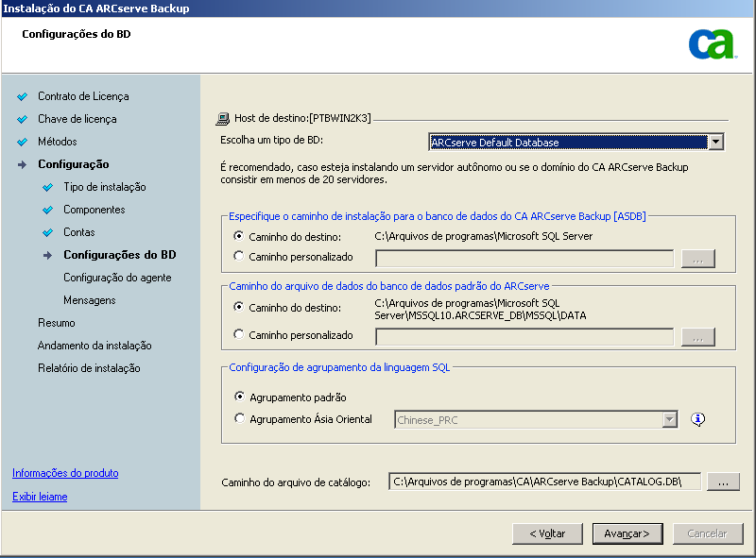
Task: Select Caminho personalizado for the ASDB install path
Action: pyautogui.click(x=241, y=254)
